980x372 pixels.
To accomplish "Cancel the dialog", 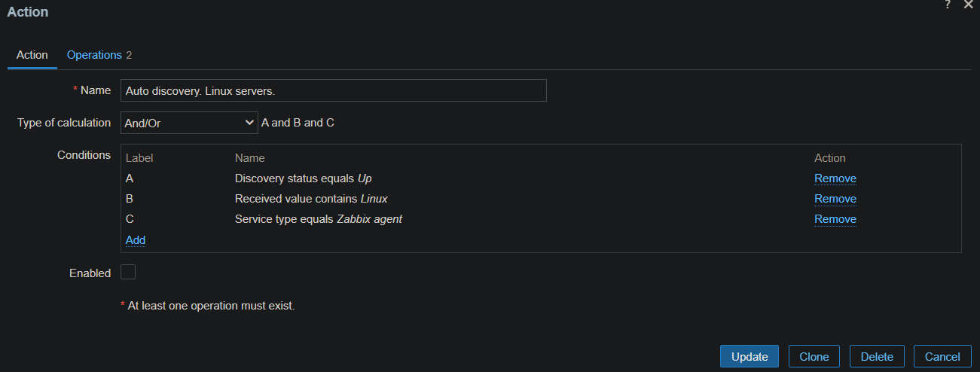I will (942, 357).
